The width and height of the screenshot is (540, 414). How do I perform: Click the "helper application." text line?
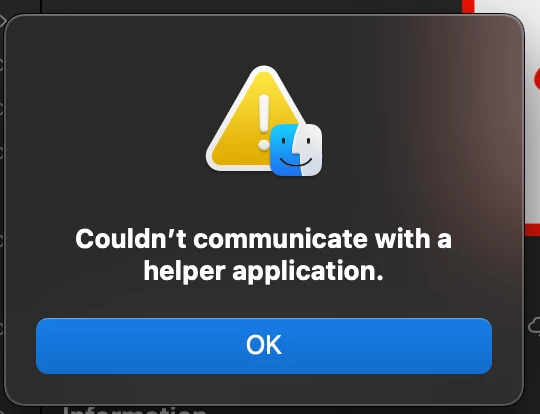pos(263,271)
